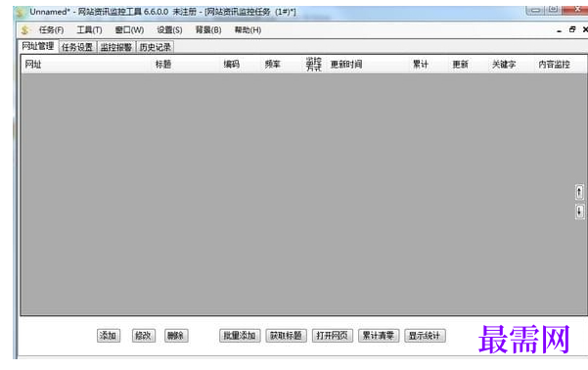Click the 修改 button
The width and height of the screenshot is (588, 370).
coord(143,336)
